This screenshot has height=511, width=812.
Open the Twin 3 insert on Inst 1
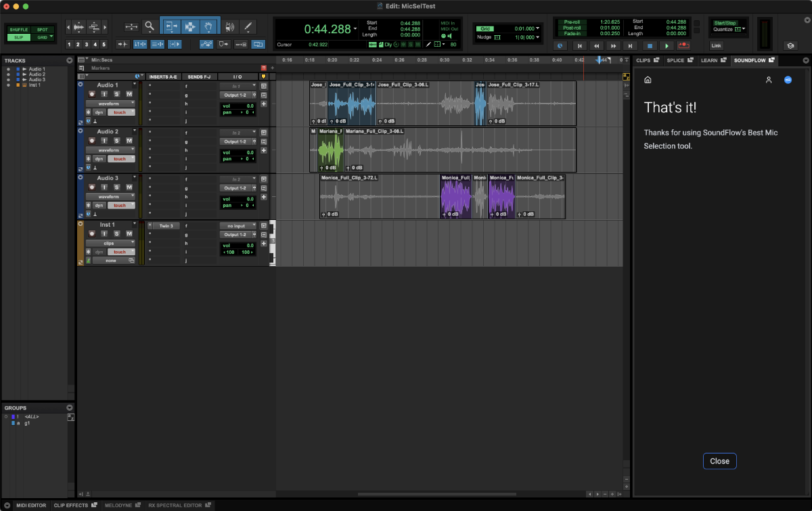click(166, 225)
